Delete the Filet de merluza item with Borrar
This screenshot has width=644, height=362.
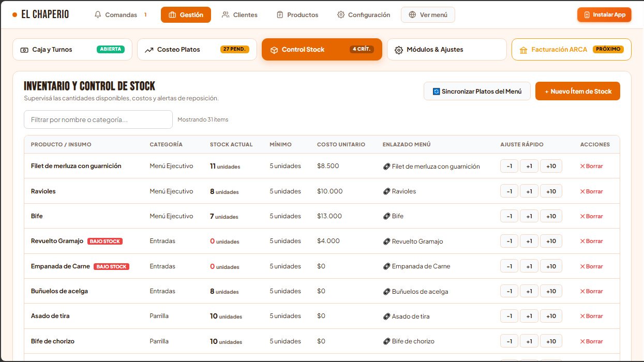pyautogui.click(x=591, y=167)
